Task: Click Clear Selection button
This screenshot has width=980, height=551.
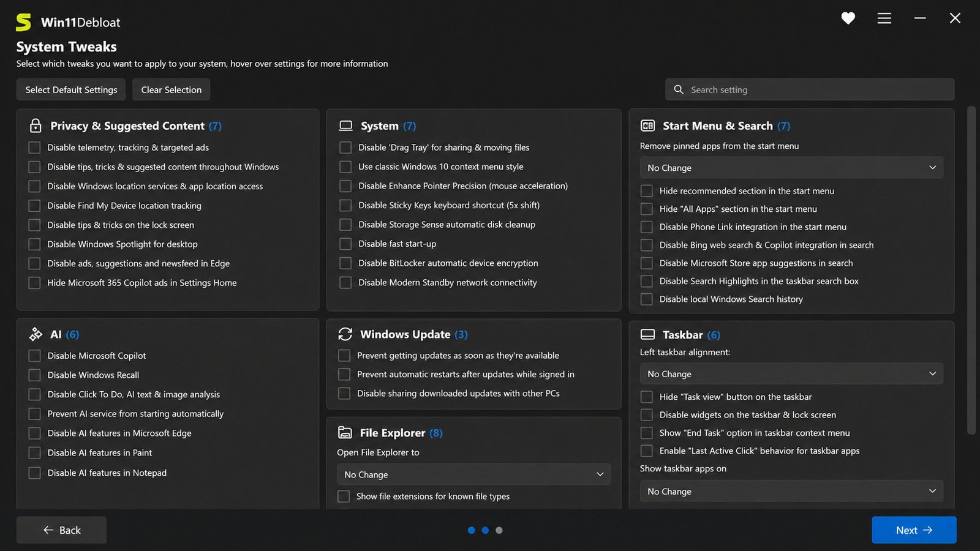Action: pos(171,89)
